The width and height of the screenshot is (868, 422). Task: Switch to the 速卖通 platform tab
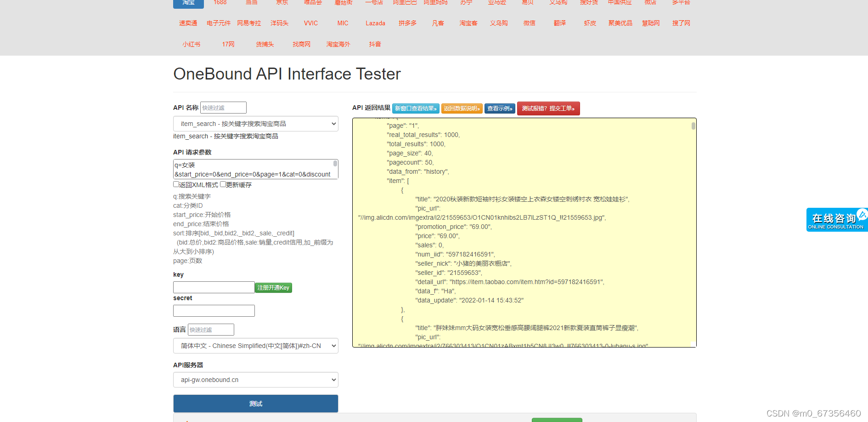pyautogui.click(x=188, y=23)
